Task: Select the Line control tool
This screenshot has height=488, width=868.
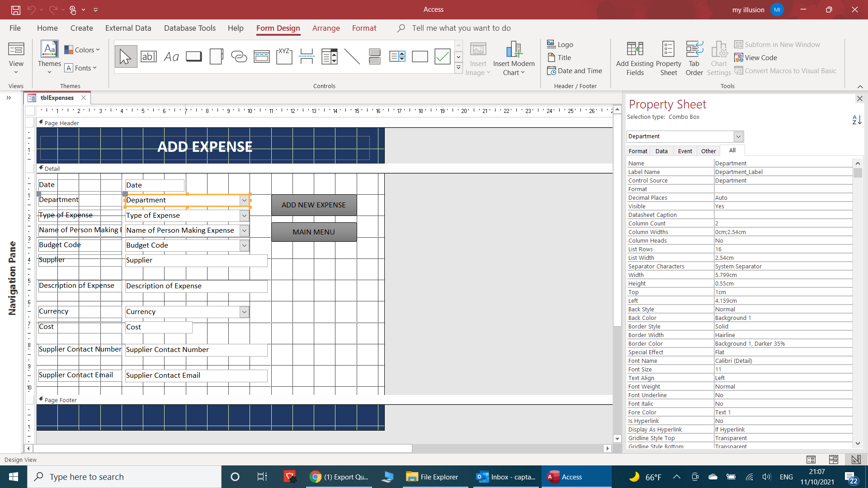Action: point(352,56)
